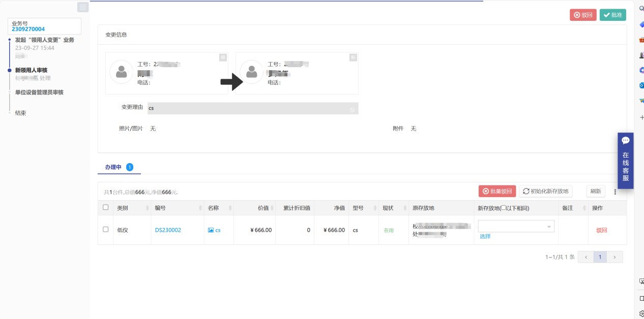Click the original user avatar icon
The image size is (644, 319).
[121, 73]
